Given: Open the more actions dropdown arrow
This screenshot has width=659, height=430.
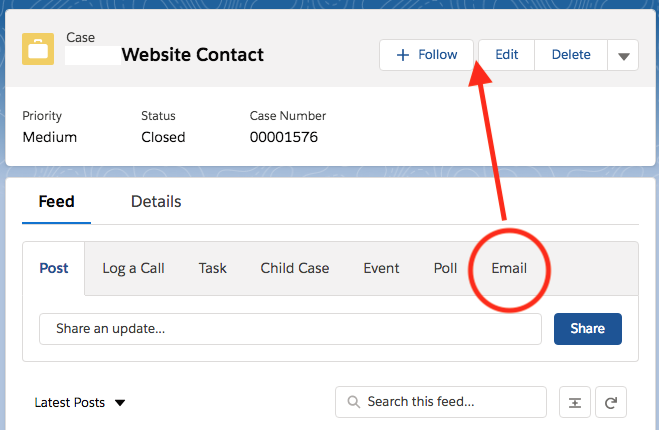Looking at the screenshot, I should 623,56.
